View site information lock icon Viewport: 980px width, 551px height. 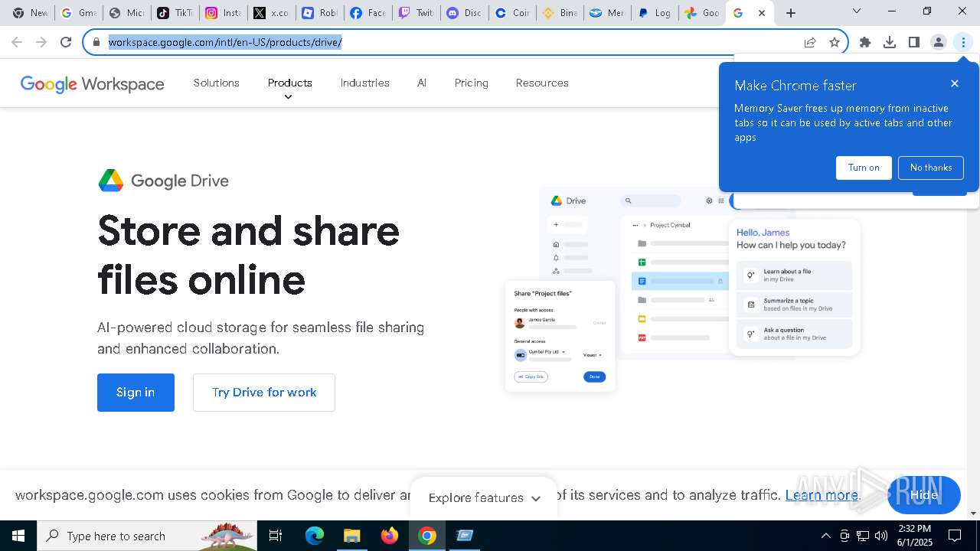[96, 42]
